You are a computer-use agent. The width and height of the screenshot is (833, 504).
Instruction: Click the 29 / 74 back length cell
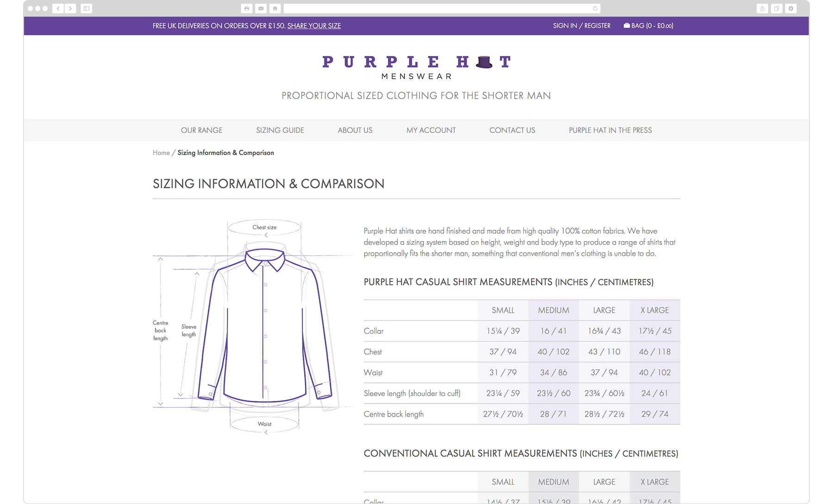655,414
